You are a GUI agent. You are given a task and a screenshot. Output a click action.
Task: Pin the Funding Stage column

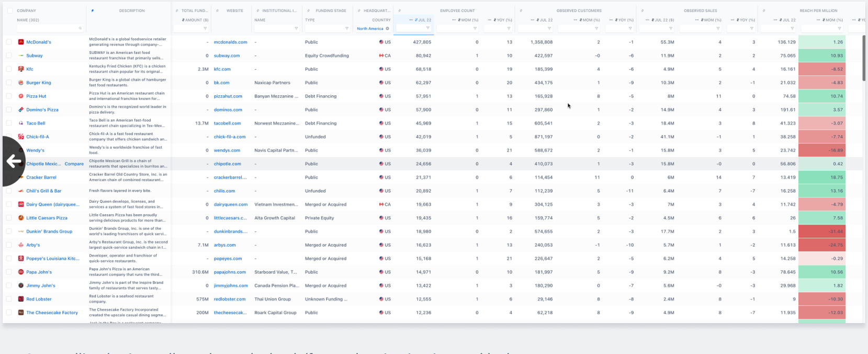pos(308,10)
